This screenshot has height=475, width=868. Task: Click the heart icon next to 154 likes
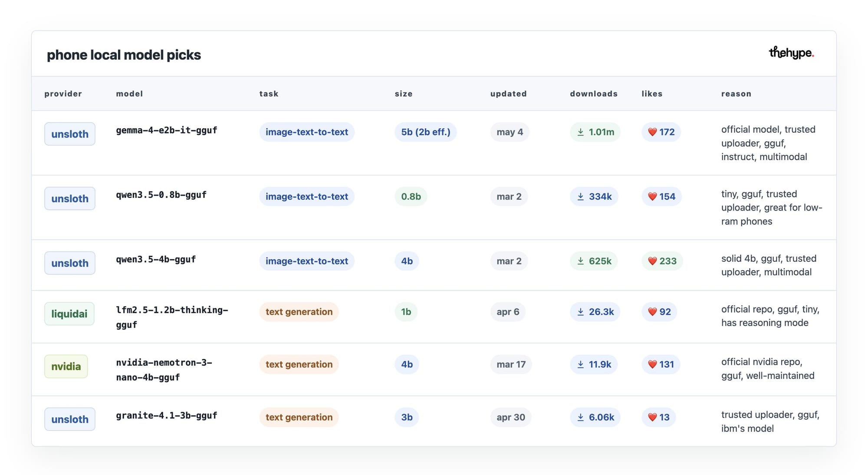tap(652, 197)
